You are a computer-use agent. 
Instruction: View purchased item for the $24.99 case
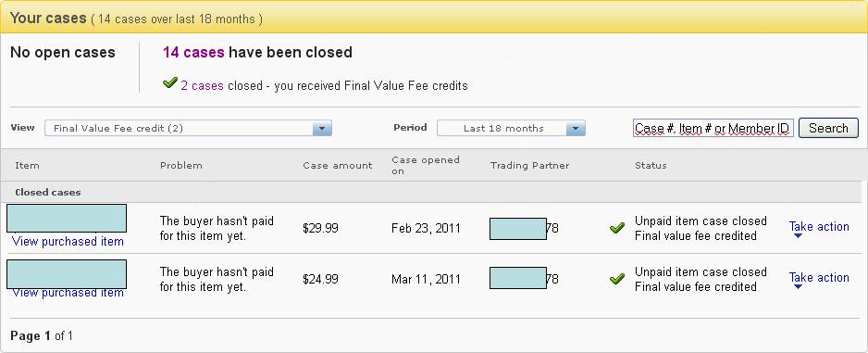pyautogui.click(x=68, y=293)
